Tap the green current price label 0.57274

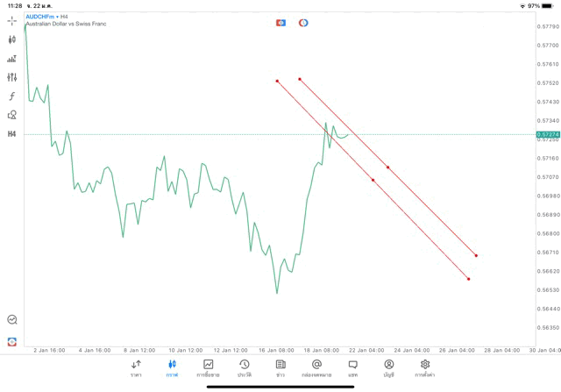coord(547,134)
